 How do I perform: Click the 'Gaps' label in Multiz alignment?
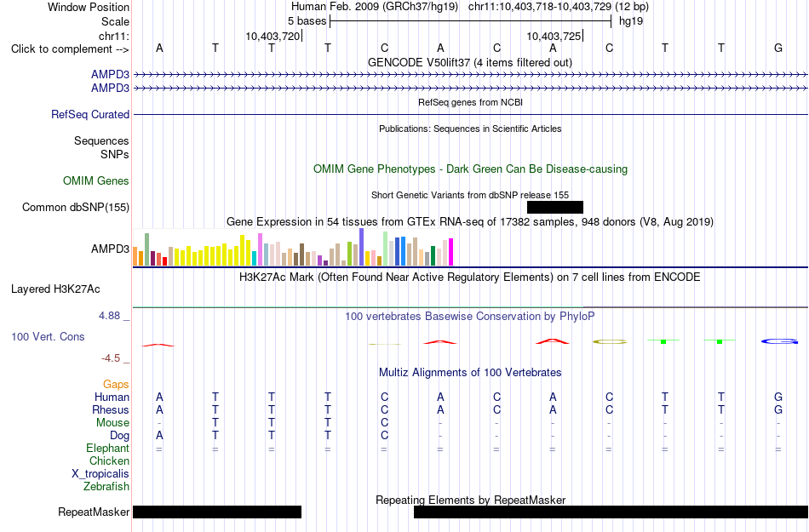tap(116, 384)
